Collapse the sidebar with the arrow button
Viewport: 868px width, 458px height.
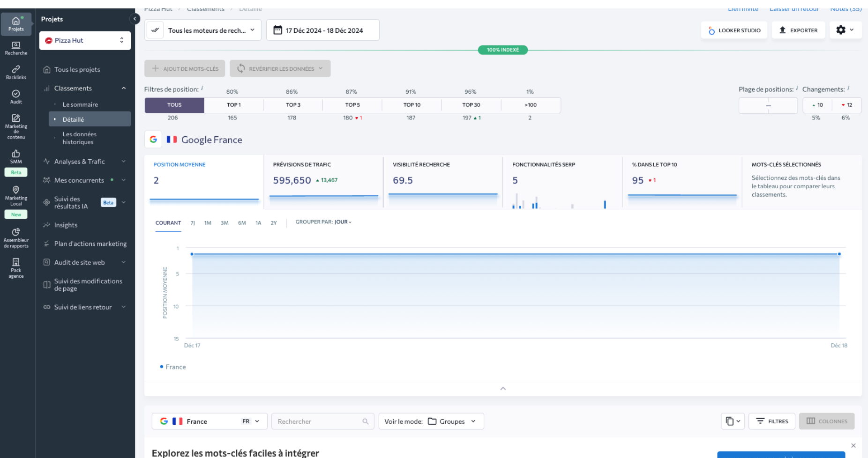135,19
